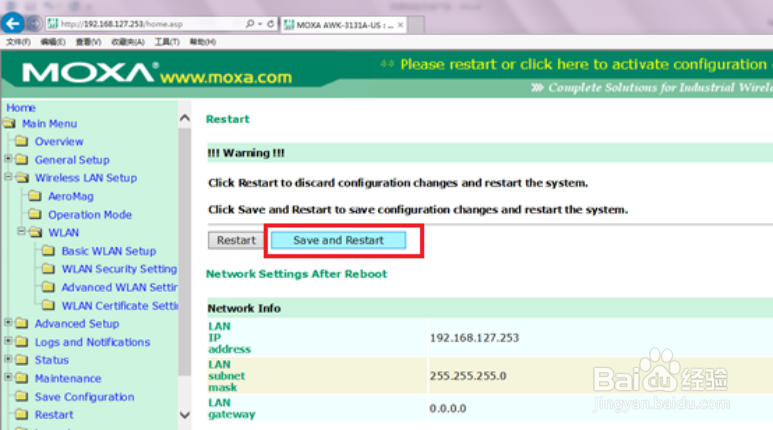Screen dimensions: 773x430
Task: Open the 帮助(H) menu
Action: tap(203, 42)
